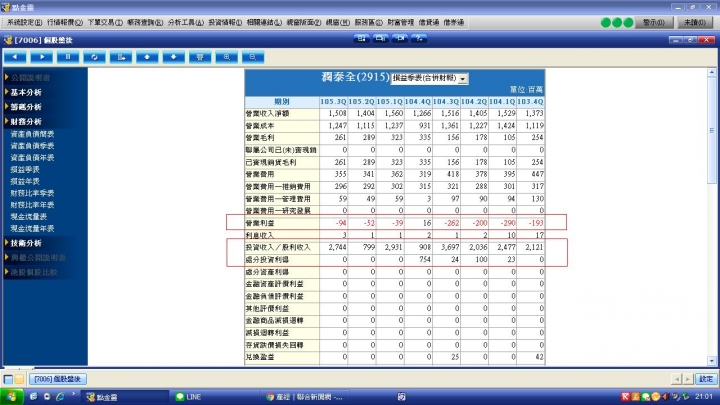720x405 pixels.
Task: Expand the 公開說明書 sidebar section
Action: click(28, 77)
